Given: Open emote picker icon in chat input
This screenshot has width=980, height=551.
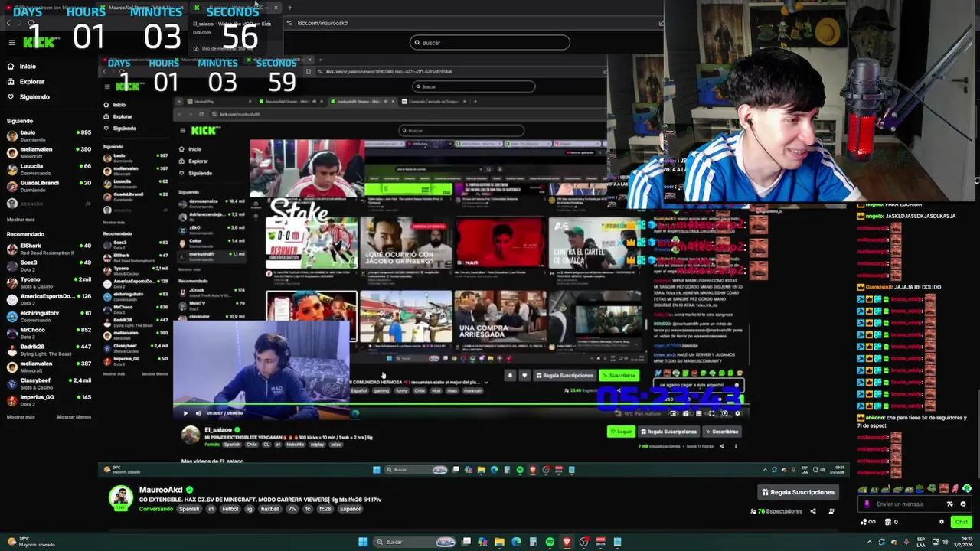Looking at the screenshot, I should [x=963, y=504].
